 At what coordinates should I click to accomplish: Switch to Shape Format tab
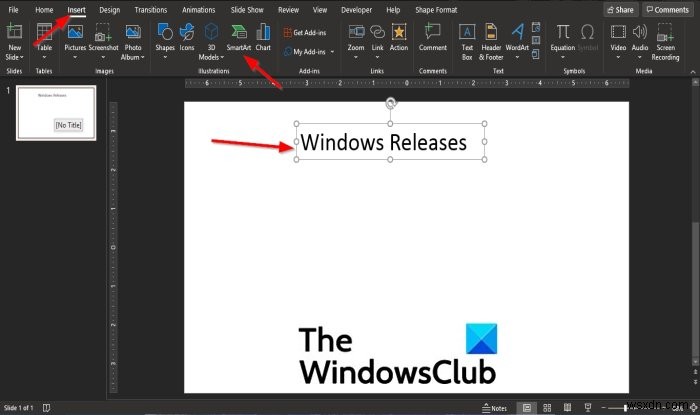pos(436,9)
